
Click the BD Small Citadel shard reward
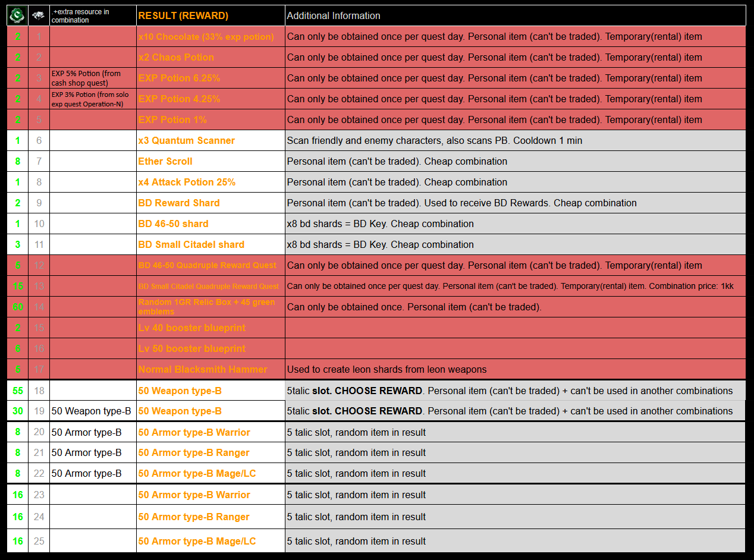coord(191,245)
